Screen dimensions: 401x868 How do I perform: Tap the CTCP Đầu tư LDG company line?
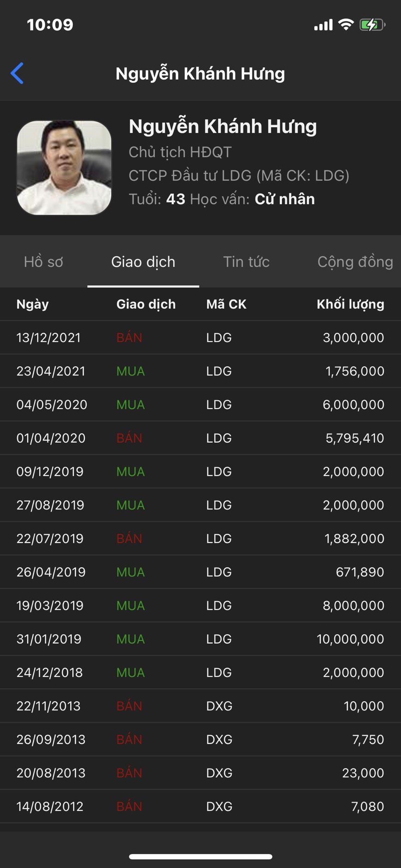pyautogui.click(x=239, y=176)
